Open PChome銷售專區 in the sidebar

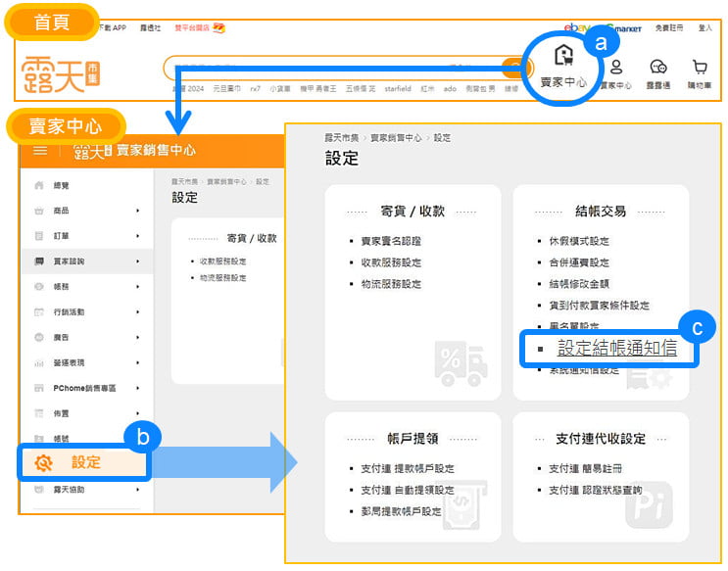[x=84, y=388]
